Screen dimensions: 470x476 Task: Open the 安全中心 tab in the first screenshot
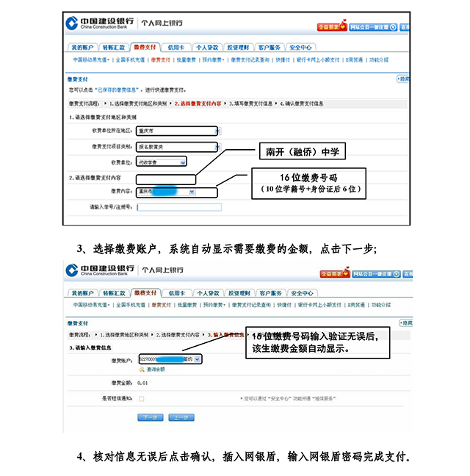coord(300,47)
